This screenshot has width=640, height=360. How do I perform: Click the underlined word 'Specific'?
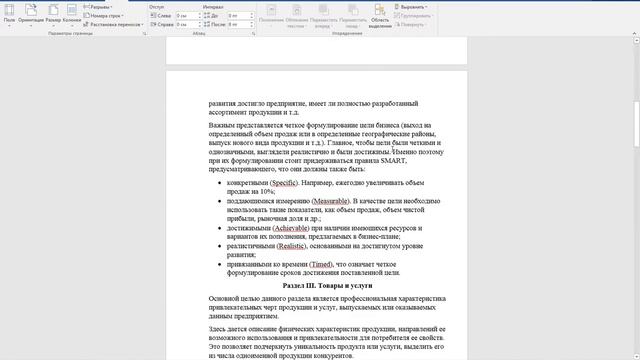click(284, 183)
